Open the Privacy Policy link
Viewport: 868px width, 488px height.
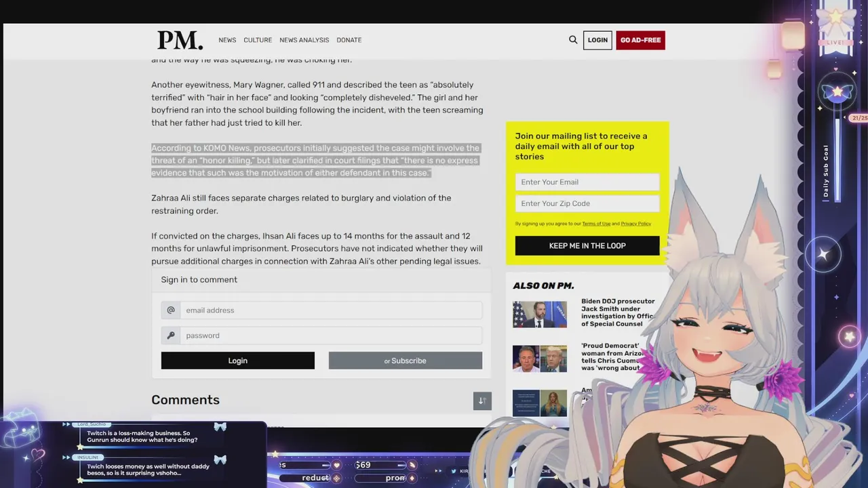(x=635, y=224)
